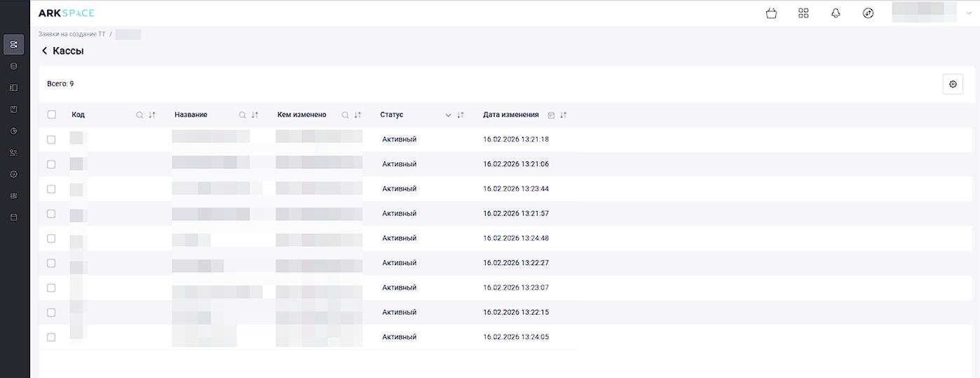Viewport: 980px width, 378px height.
Task: Expand the Статус filter dropdown
Action: tap(448, 115)
